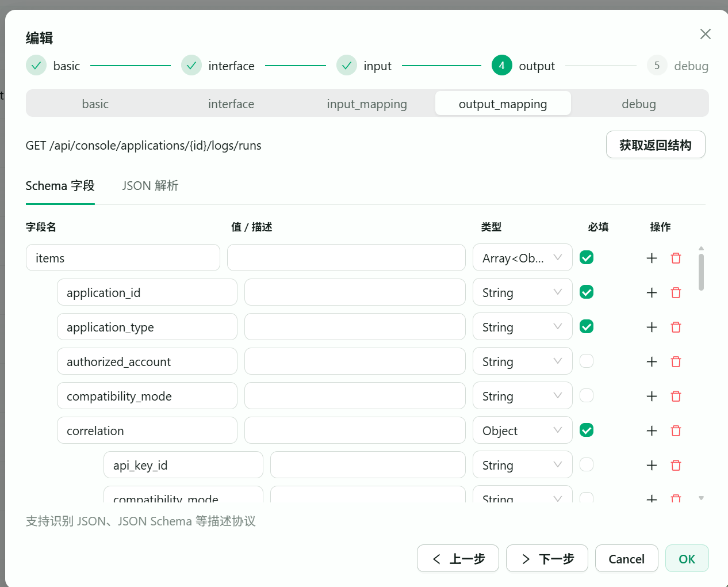Click the step 5 debug circle
This screenshot has height=587, width=728.
[x=657, y=66]
